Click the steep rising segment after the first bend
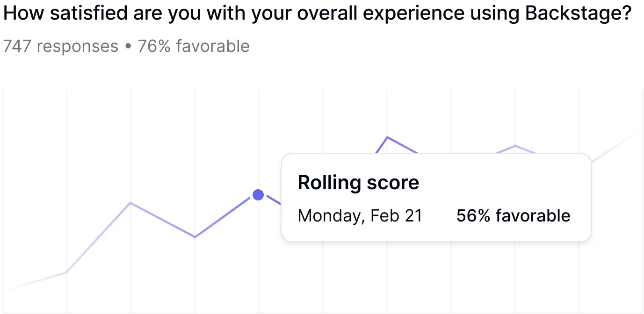 coord(98,237)
